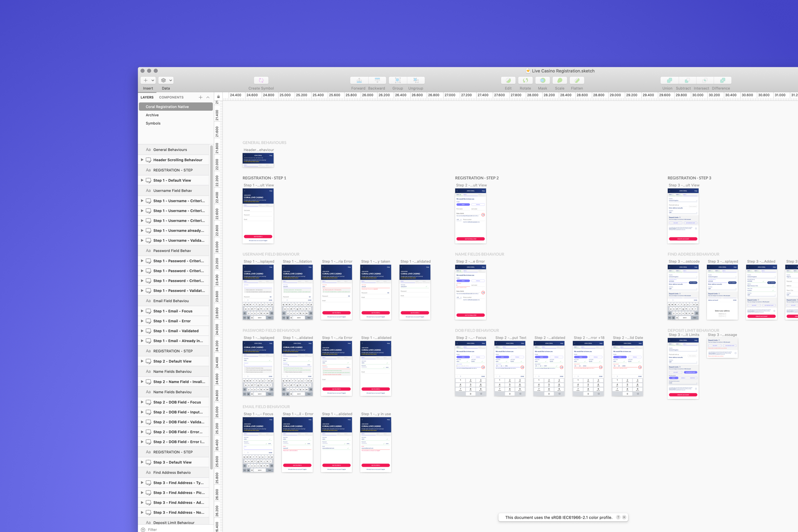The image size is (798, 532).
Task: Dismiss the sRGB color profile notification
Action: (624, 517)
